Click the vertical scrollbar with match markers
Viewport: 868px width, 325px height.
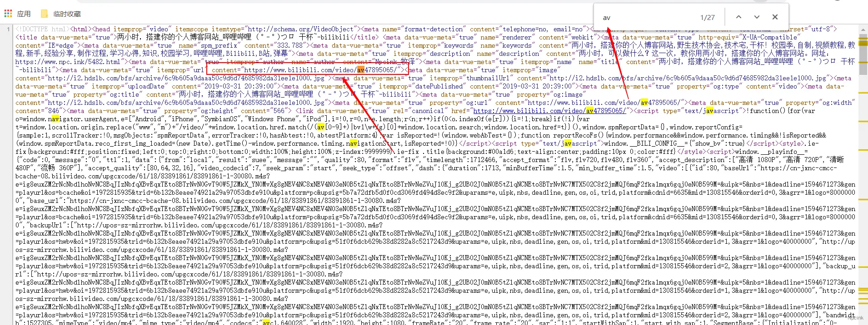coord(863,175)
